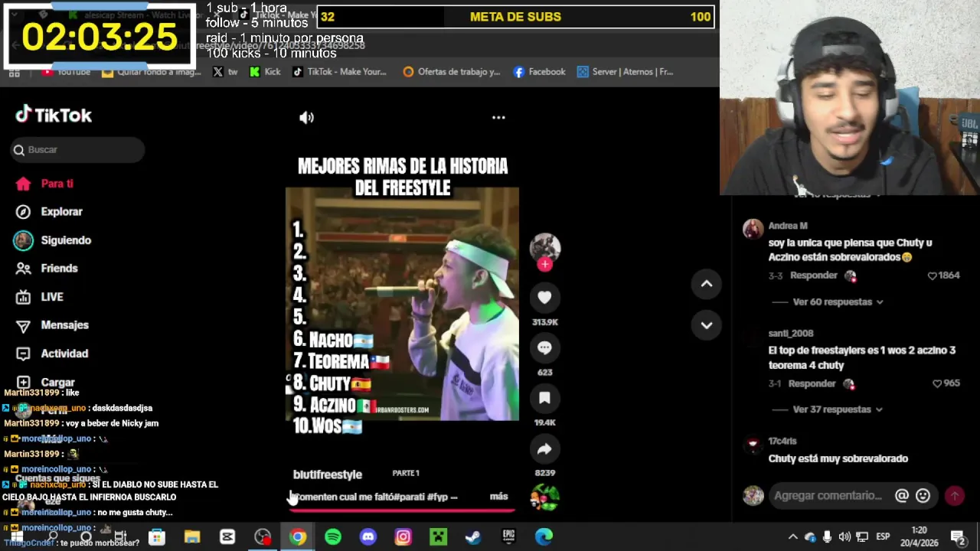Reply to santi_2008's comment
The image size is (980, 551).
pos(813,383)
